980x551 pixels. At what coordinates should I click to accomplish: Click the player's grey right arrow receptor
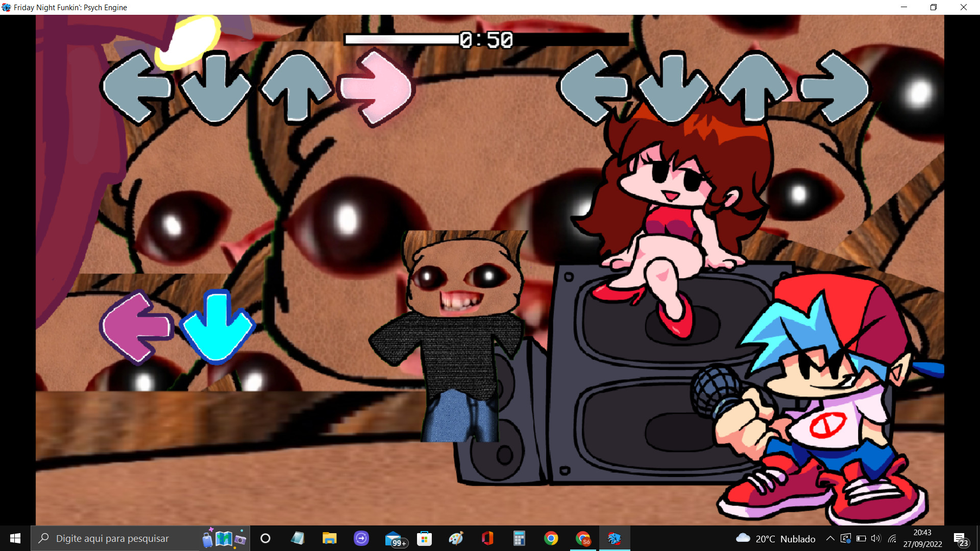(834, 88)
